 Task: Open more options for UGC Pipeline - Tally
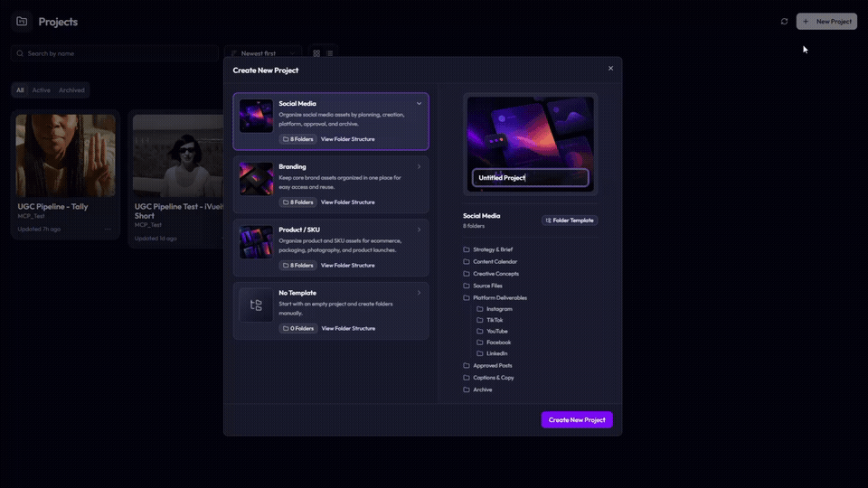(x=108, y=229)
